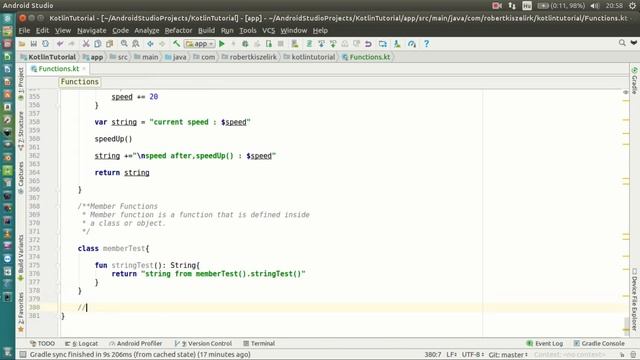Click the Debug app bug icon
Image resolution: width=640 pixels, height=360 pixels.
click(245, 44)
